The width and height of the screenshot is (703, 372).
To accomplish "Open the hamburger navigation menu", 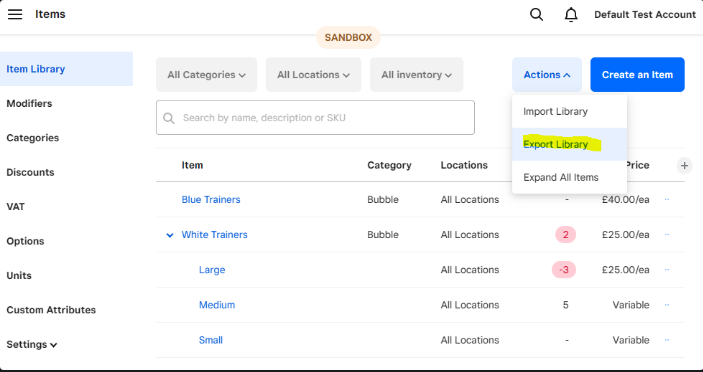I will tap(15, 14).
